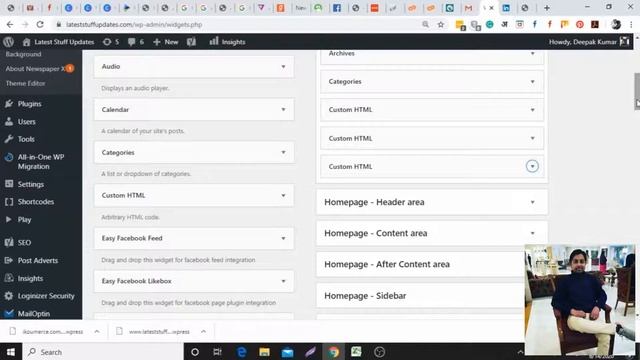Switch to the Gmail tab
The width and height of the screenshot is (640, 360).
tap(469, 8)
